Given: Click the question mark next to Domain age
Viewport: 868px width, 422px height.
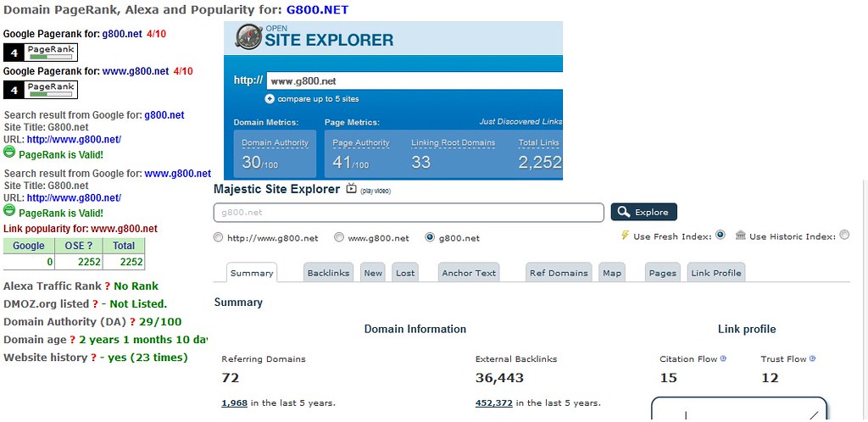Looking at the screenshot, I should [73, 340].
